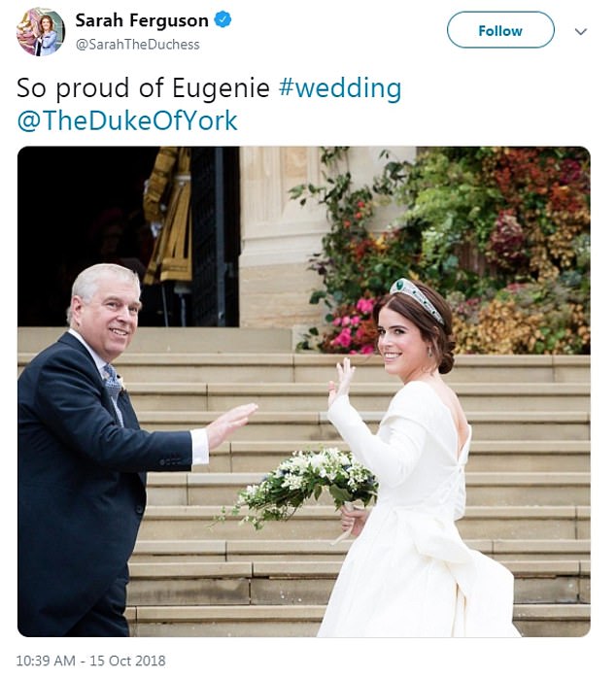Open the @TheDukeOfYork mention

[x=127, y=120]
